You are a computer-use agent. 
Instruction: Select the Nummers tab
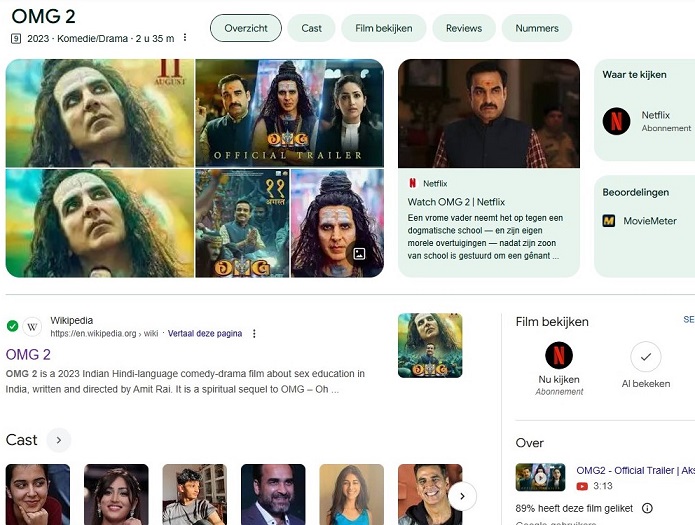click(537, 28)
